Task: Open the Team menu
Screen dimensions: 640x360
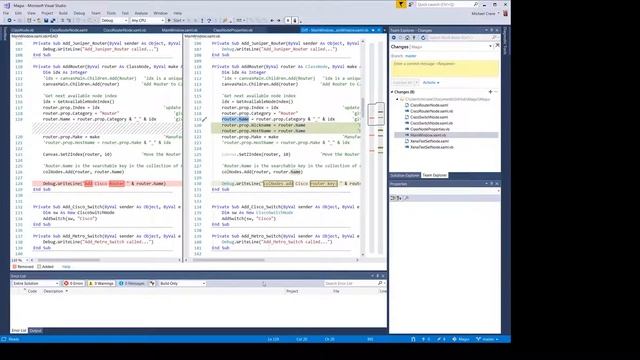Action: [96, 13]
